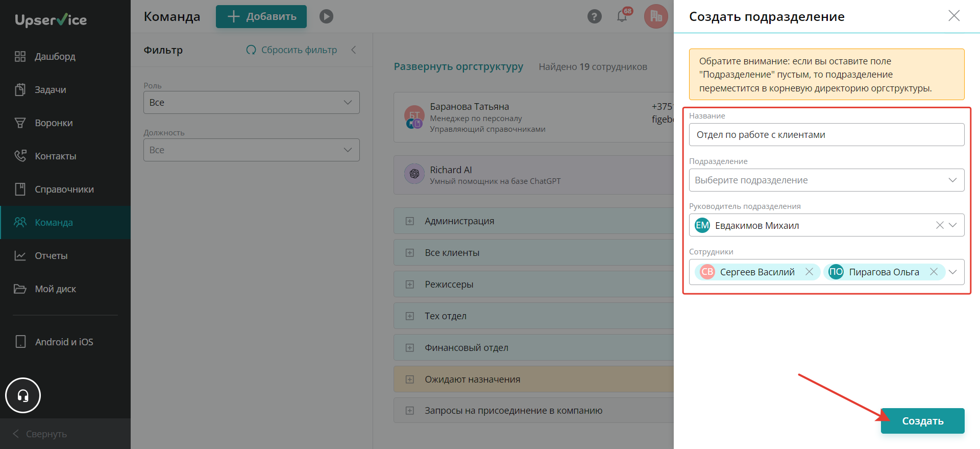Click the Android и iOS phone icon
The image size is (980, 449).
pyautogui.click(x=20, y=342)
